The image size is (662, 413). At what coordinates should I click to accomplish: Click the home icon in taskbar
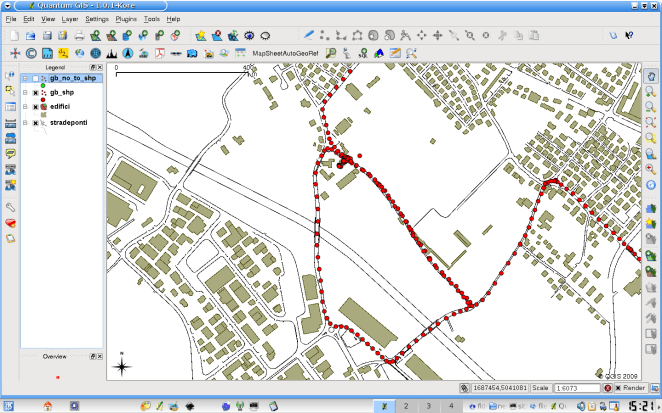coord(48,406)
